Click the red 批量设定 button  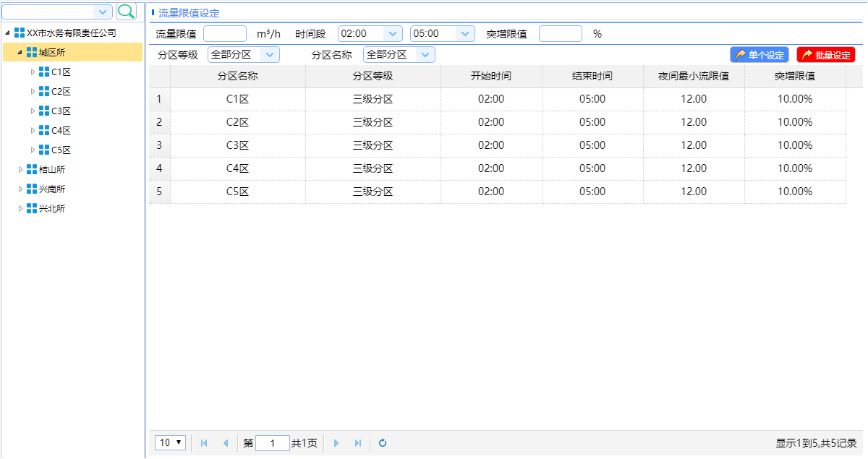point(826,55)
